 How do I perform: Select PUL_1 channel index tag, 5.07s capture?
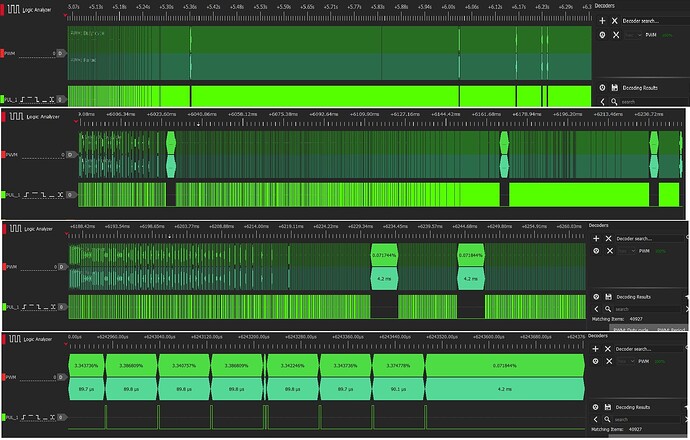point(61,99)
